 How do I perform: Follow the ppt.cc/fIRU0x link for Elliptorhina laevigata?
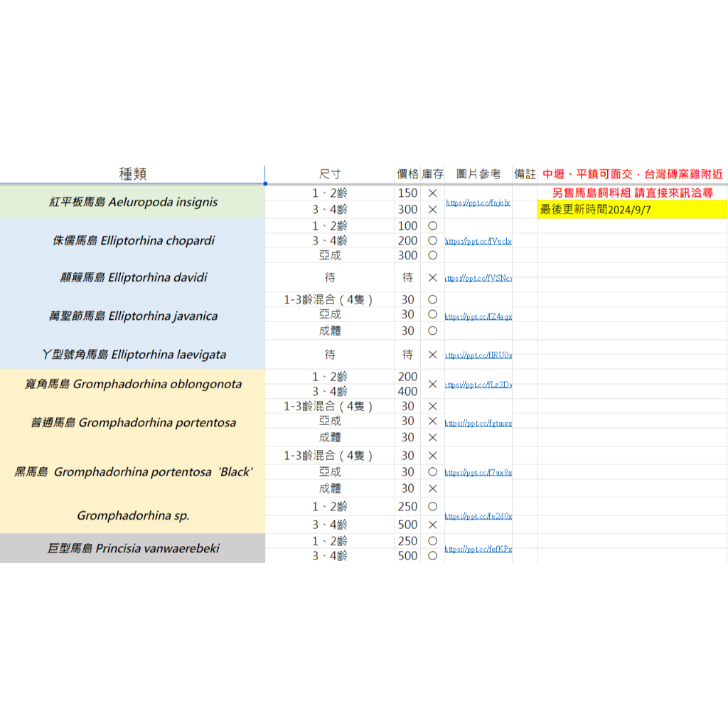[478, 355]
